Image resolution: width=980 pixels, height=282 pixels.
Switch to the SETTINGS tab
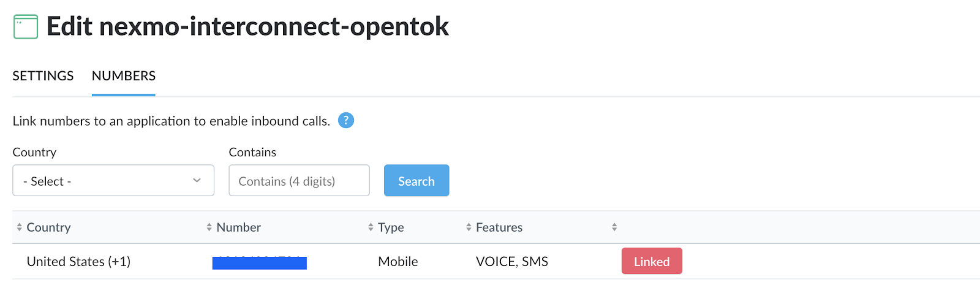click(43, 76)
